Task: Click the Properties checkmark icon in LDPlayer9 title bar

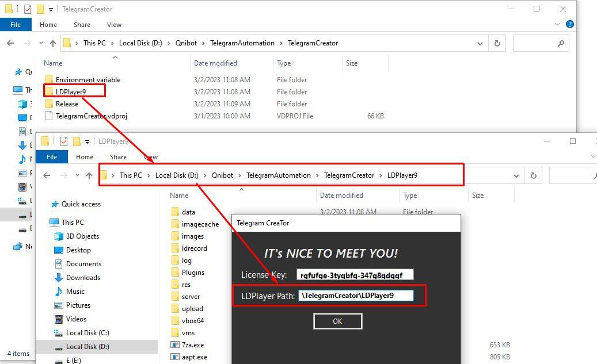Action: pos(63,141)
